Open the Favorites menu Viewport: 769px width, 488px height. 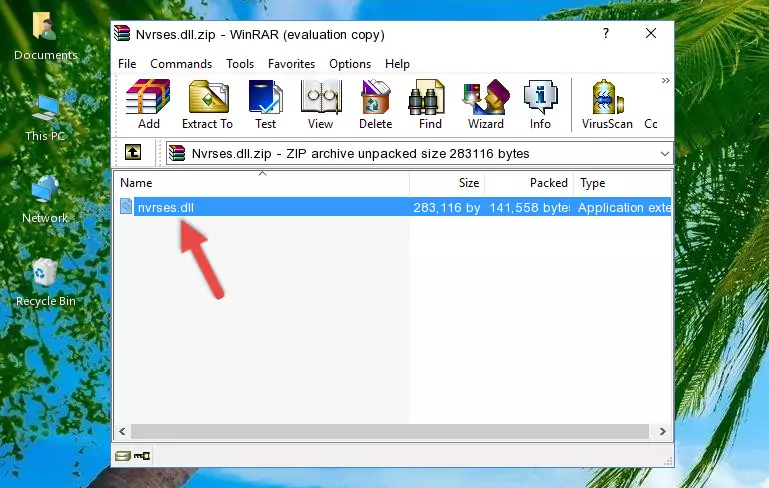click(291, 64)
